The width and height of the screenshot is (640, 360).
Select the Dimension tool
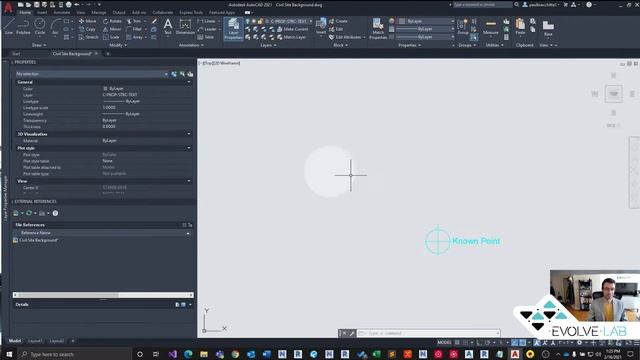click(x=185, y=27)
